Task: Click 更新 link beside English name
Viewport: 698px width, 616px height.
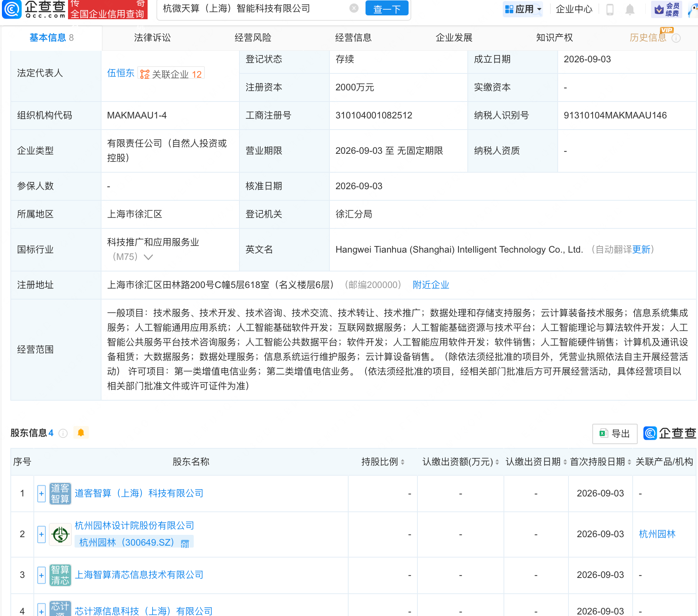Action: click(641, 250)
